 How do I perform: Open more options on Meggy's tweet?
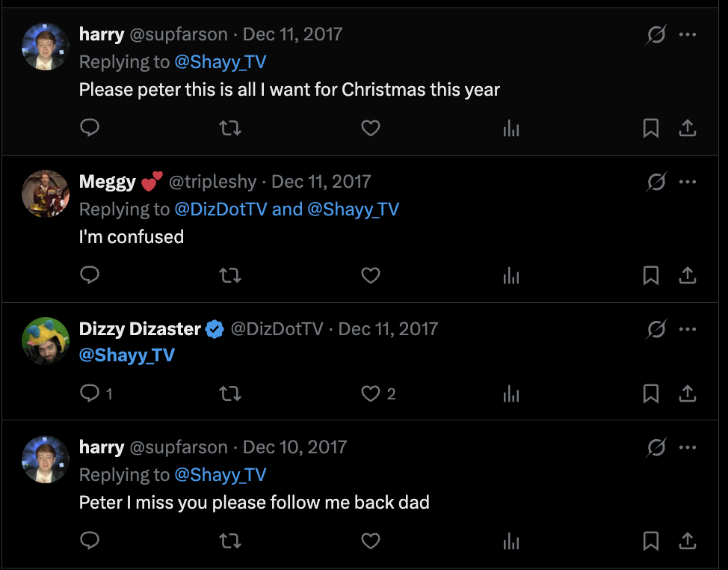pos(688,182)
